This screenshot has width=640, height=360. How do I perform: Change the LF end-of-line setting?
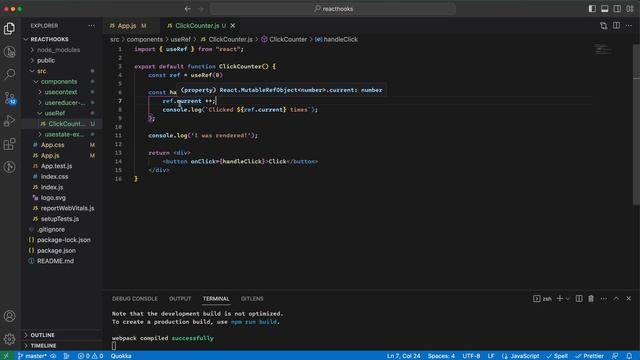pos(491,356)
